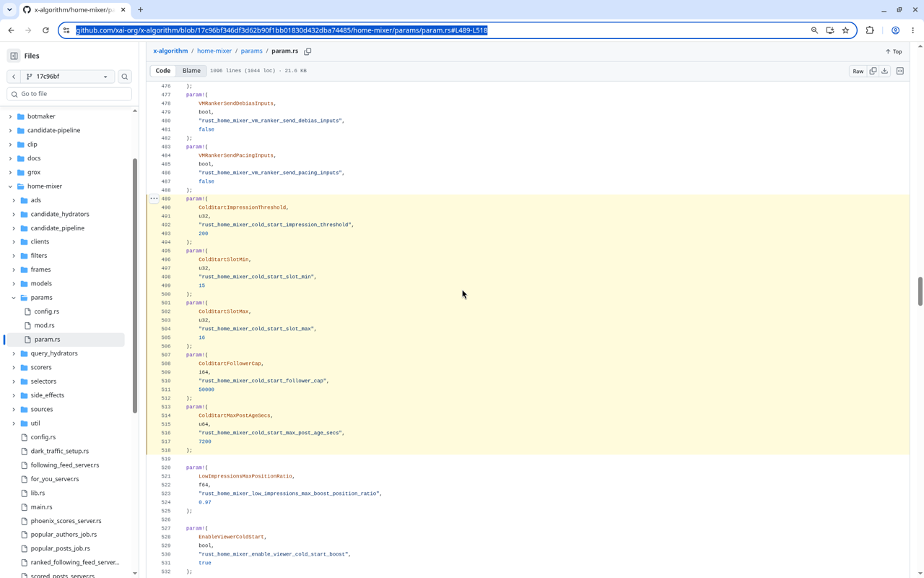Image resolution: width=924 pixels, height=578 pixels.
Task: Collapse the params folder in tree
Action: (14, 298)
